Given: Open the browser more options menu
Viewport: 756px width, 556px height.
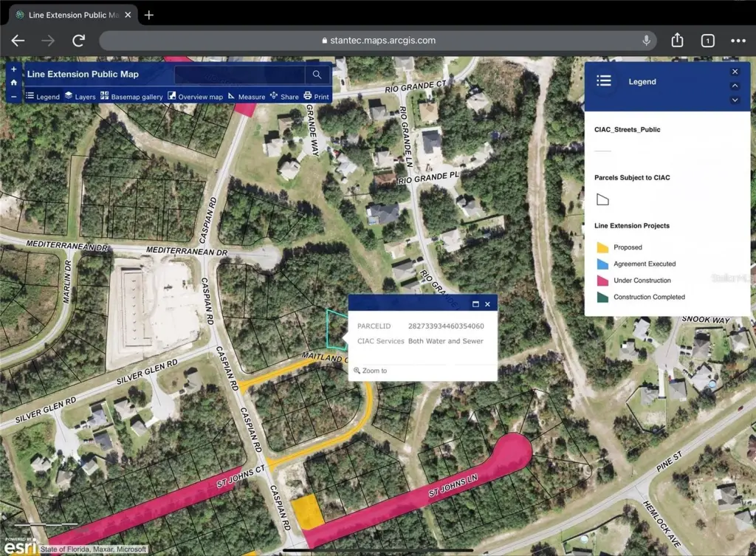Looking at the screenshot, I should pyautogui.click(x=738, y=41).
